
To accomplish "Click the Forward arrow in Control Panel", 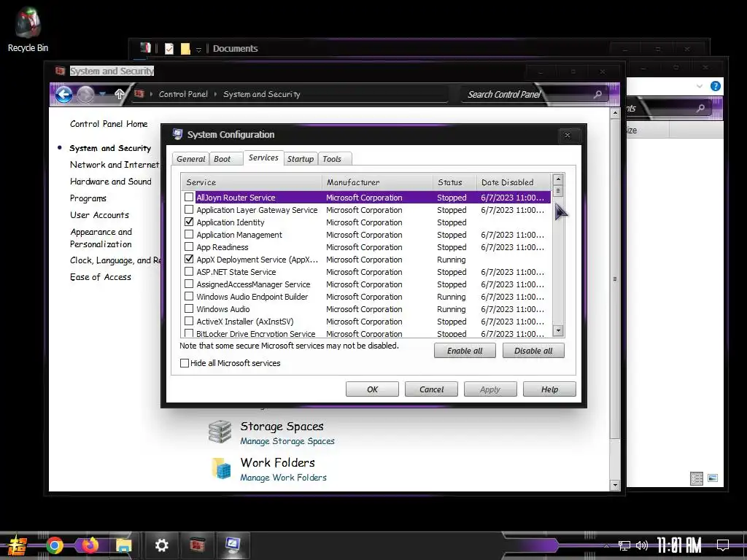I will point(86,94).
